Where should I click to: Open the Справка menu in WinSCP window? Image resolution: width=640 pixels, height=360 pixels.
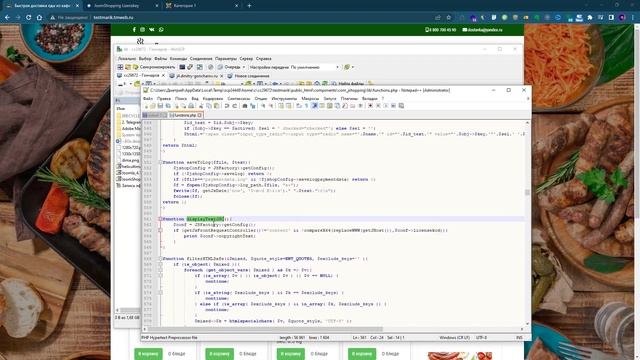pos(264,59)
